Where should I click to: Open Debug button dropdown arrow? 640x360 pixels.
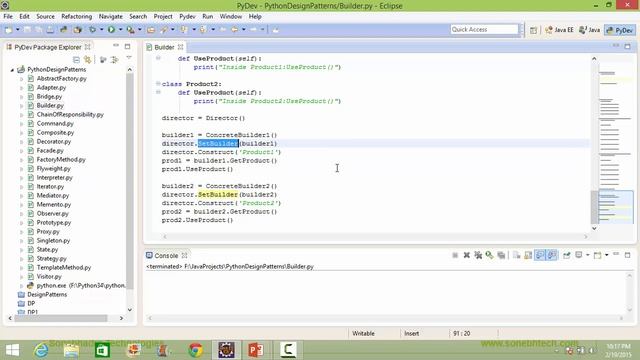pyautogui.click(x=101, y=29)
